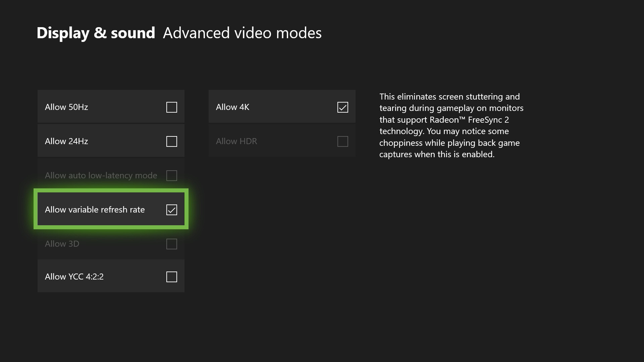
Task: Select the 'Allow 50Hz' label text
Action: (x=66, y=107)
